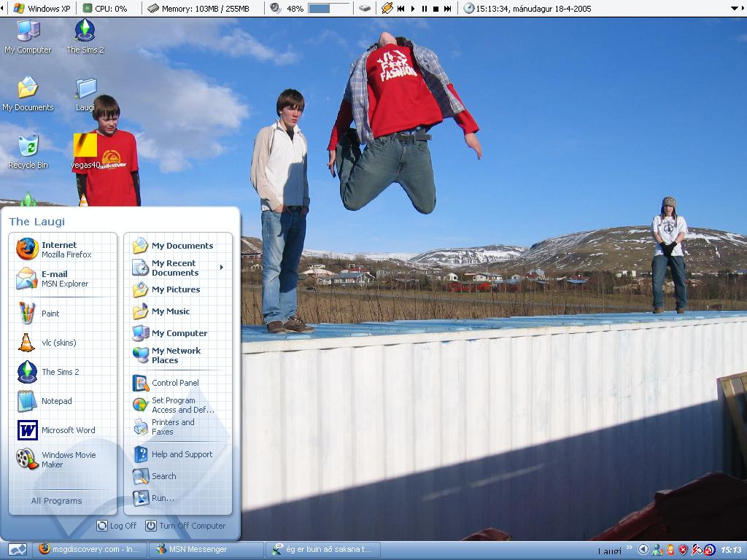The image size is (747, 560).
Task: Open Microsoft Word from pinned programs
Action: tap(67, 430)
